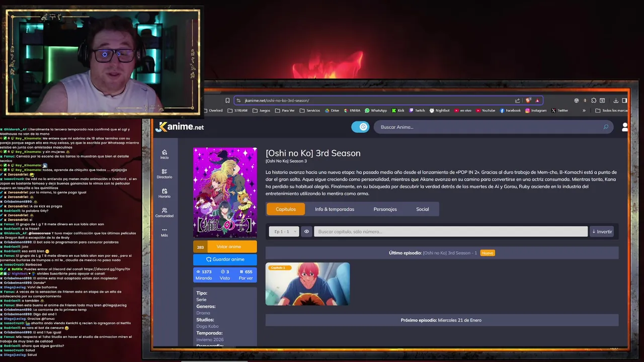
Task: Open the Juegos bookmark folder
Action: point(262,111)
